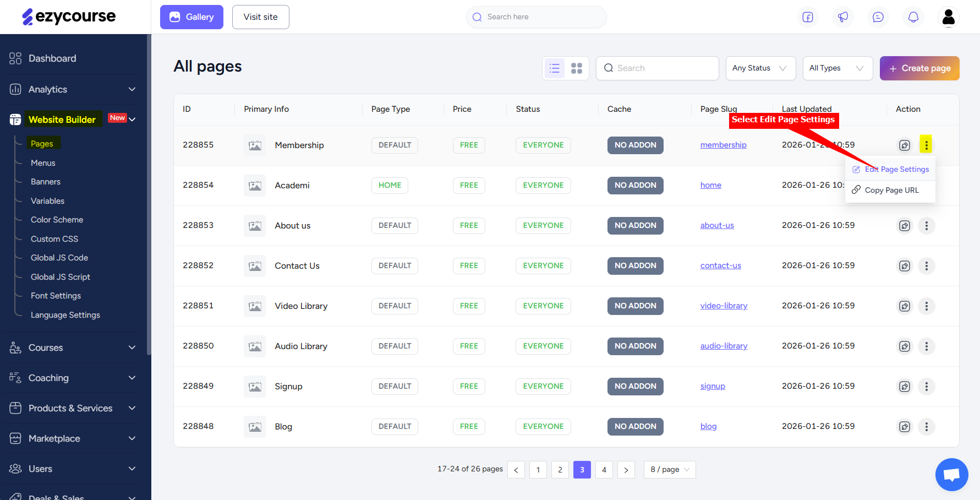The width and height of the screenshot is (980, 500).
Task: Change the 8 / page size dropdown
Action: pos(669,469)
